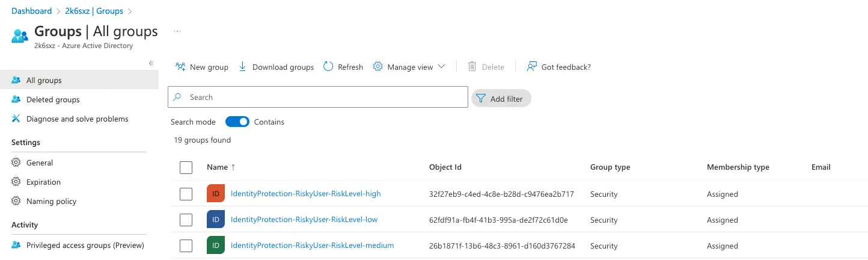
Task: Open the Naming policy settings
Action: (51, 201)
